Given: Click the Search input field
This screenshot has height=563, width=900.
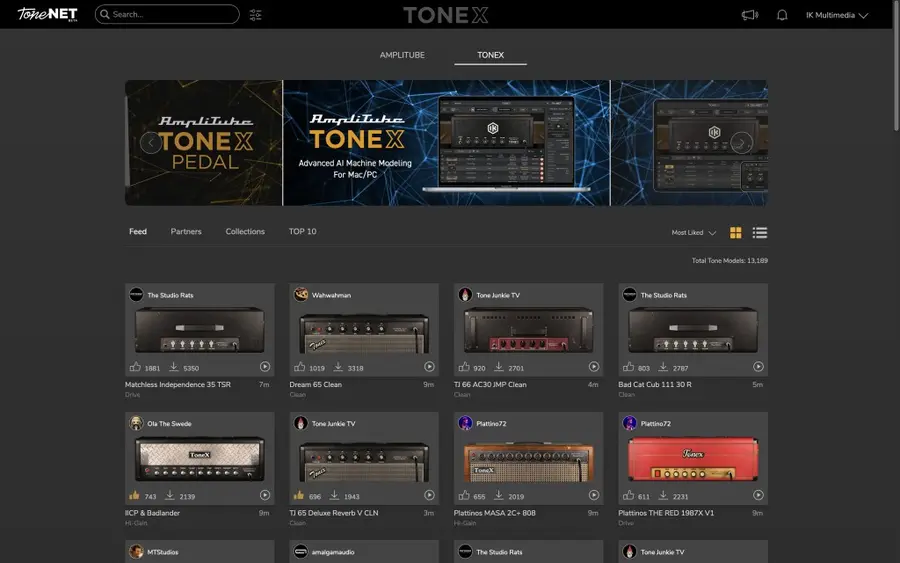Looking at the screenshot, I should tap(167, 14).
